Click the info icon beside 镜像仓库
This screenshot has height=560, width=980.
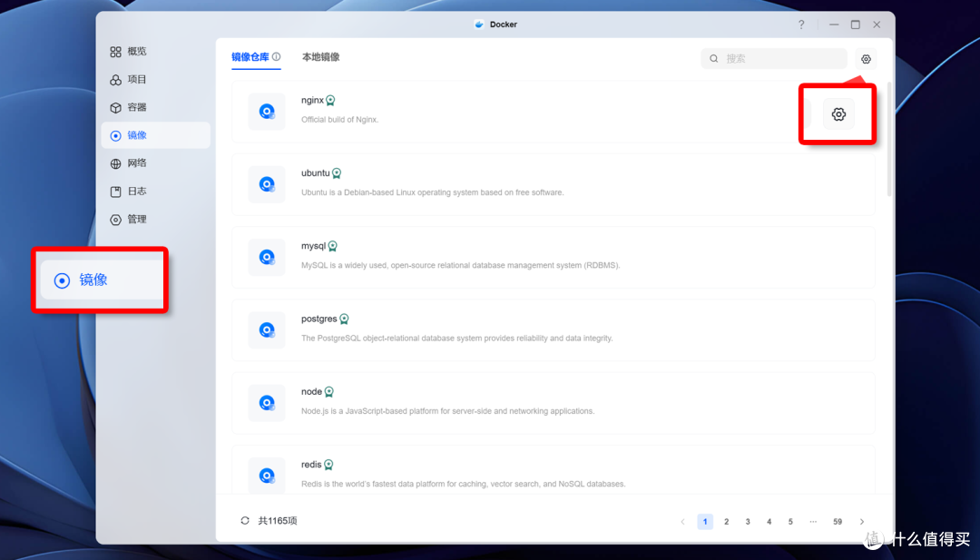point(276,57)
